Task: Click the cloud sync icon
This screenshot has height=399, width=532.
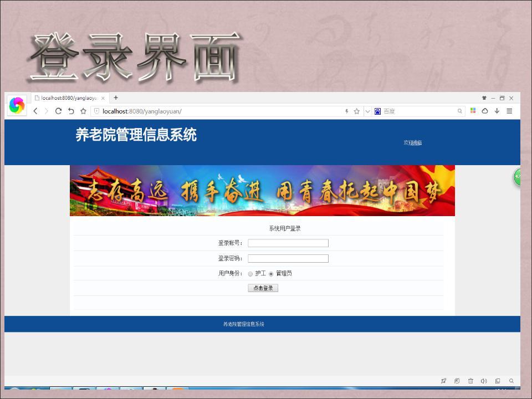Action: click(x=485, y=111)
